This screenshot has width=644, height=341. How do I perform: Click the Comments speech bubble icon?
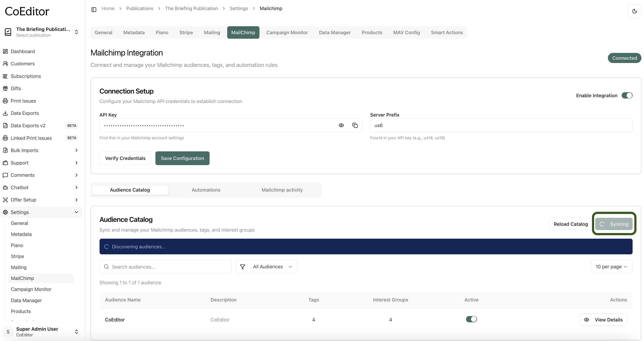[5, 175]
